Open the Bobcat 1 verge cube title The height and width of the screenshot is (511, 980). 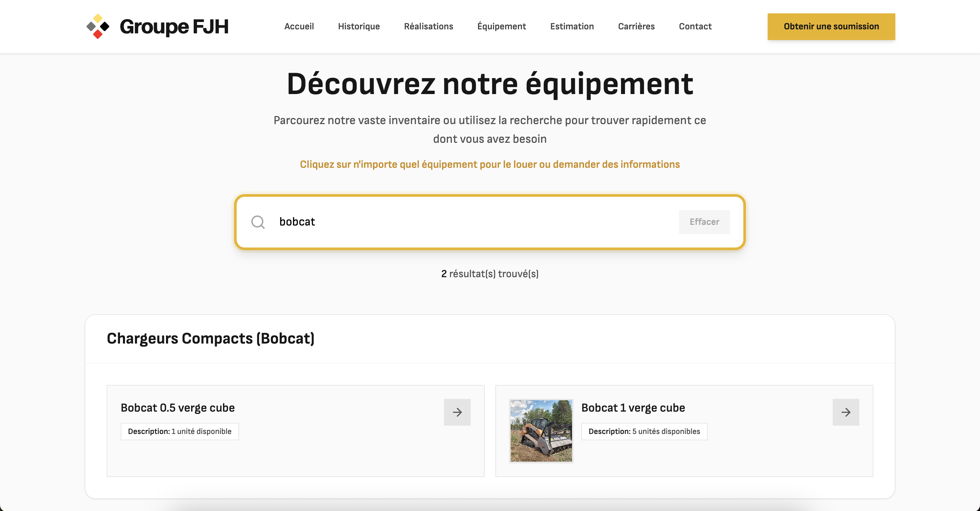pos(633,407)
